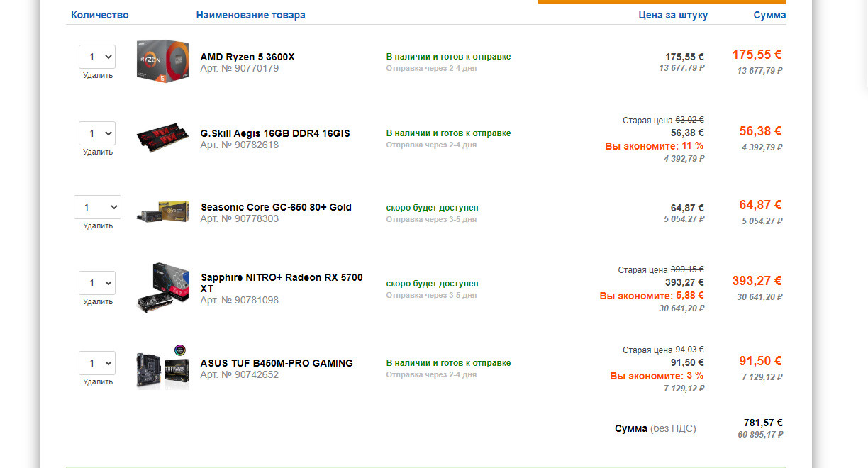
Task: Open Seasonic Core GC-650 80+ Gold page
Action: (276, 207)
